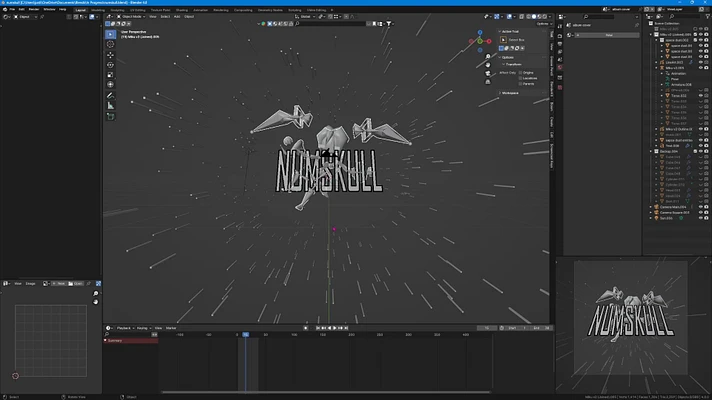Open the viewport Options dropdown

tap(543, 24)
